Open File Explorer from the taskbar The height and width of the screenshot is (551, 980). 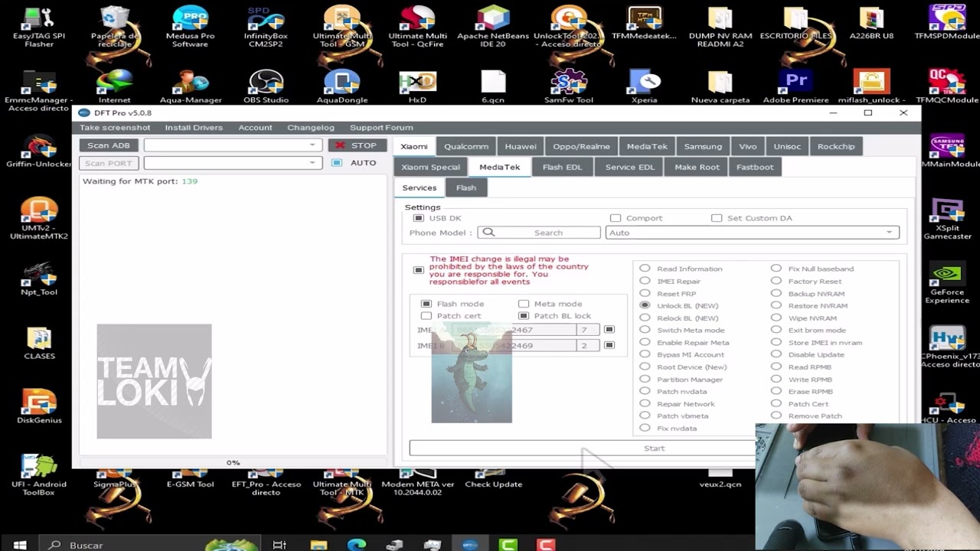pyautogui.click(x=318, y=545)
